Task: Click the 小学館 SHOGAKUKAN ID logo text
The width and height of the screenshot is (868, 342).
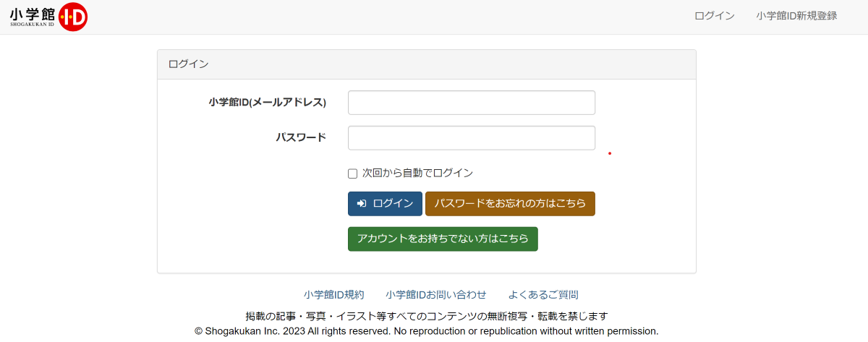Action: (x=33, y=17)
